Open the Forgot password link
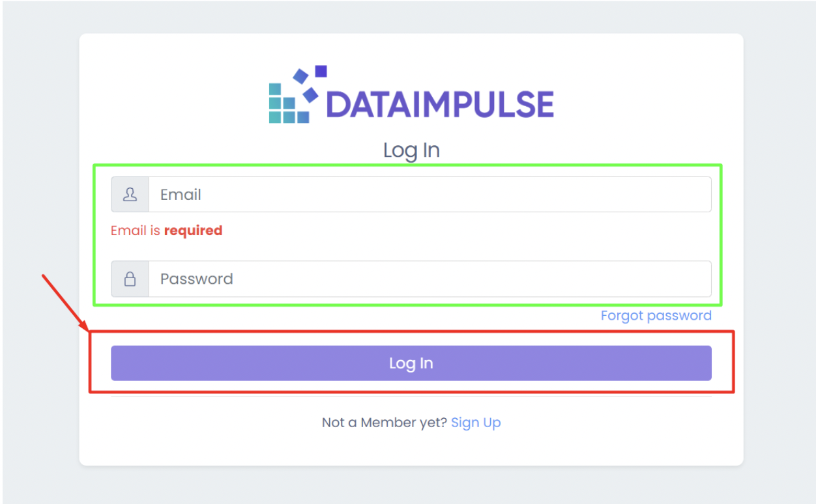 pos(656,316)
